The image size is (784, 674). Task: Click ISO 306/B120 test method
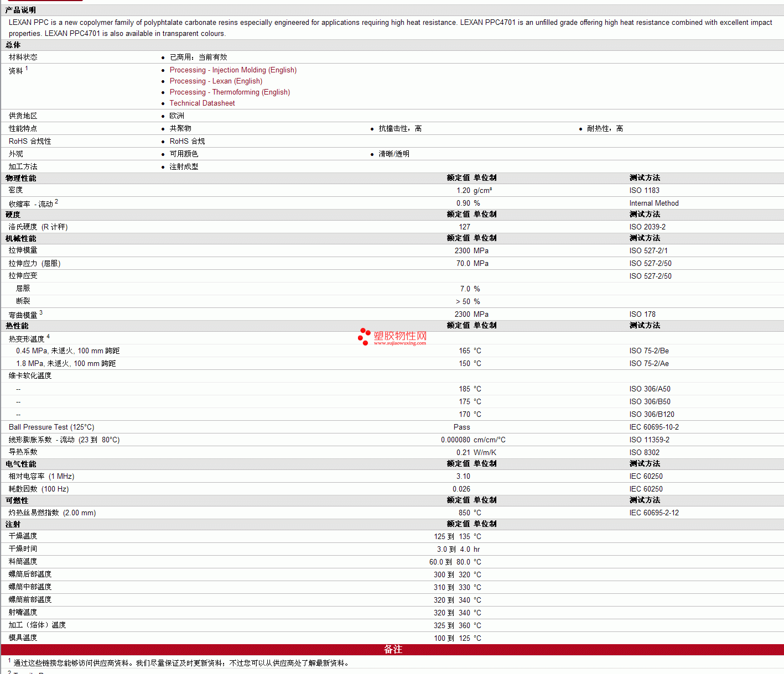[x=652, y=415]
